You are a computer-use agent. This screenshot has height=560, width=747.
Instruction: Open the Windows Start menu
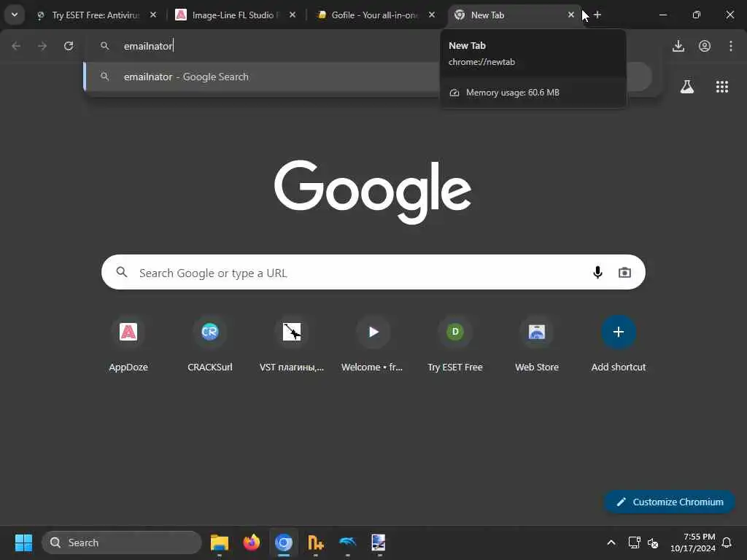click(23, 542)
